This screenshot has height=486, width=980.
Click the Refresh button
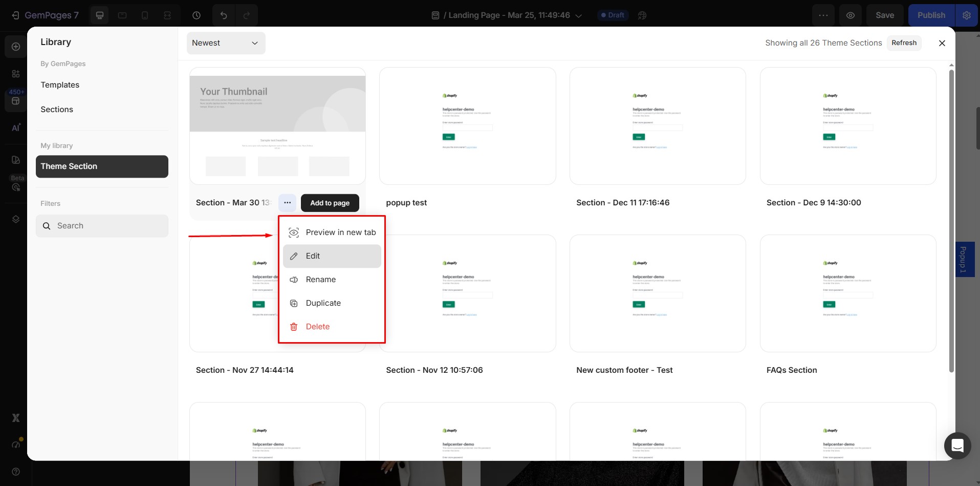(904, 43)
